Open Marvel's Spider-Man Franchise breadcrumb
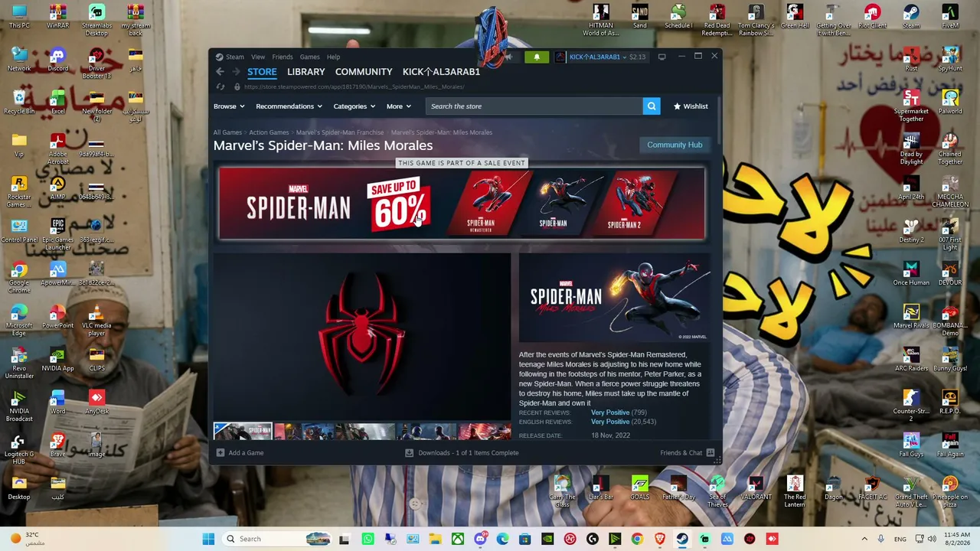This screenshot has height=551, width=980. pyautogui.click(x=340, y=132)
